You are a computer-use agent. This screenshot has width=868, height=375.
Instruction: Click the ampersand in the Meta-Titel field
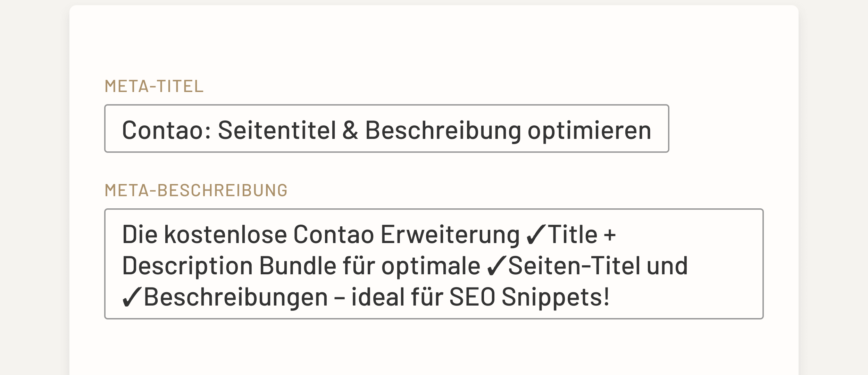pos(350,131)
